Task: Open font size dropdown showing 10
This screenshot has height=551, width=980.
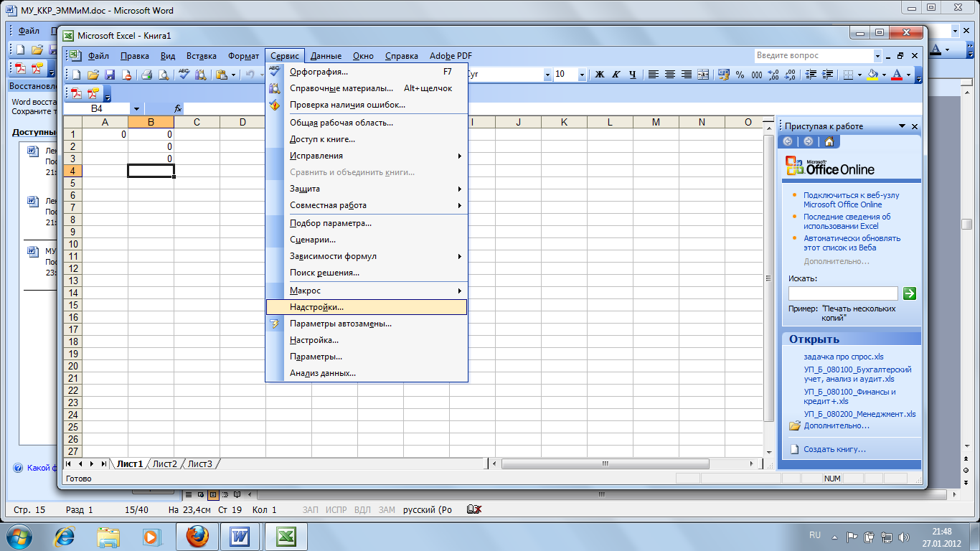Action: click(x=582, y=75)
